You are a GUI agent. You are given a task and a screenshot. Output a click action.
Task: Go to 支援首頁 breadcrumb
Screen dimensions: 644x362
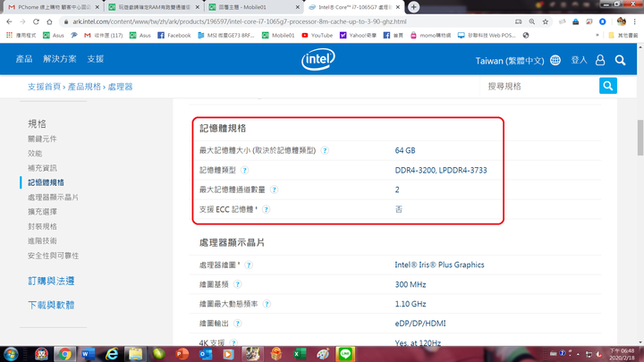(44, 87)
